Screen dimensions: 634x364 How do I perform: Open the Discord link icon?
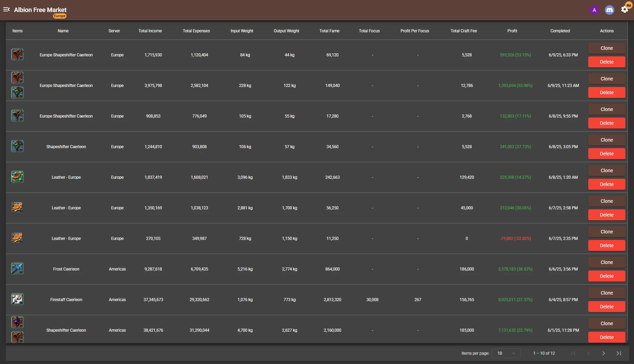coord(609,10)
